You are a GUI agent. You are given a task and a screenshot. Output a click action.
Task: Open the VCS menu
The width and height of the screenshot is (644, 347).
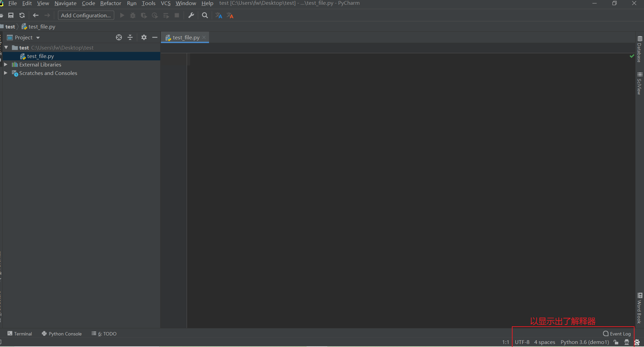[166, 3]
